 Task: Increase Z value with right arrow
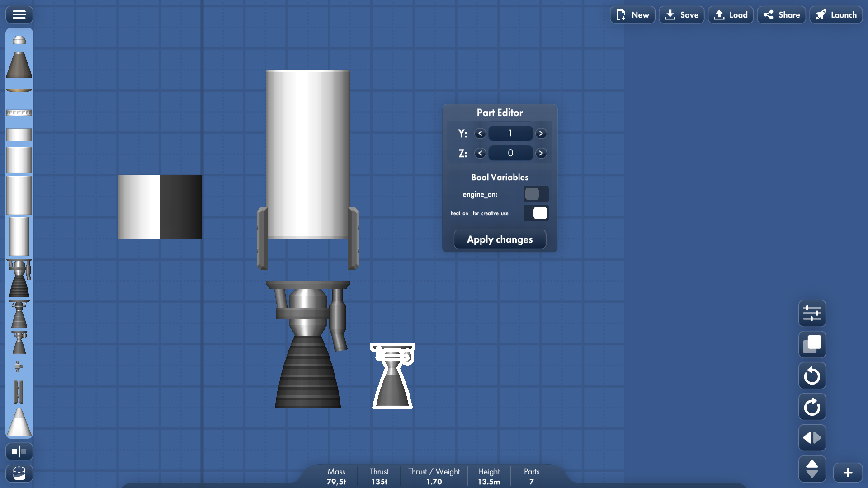tap(541, 154)
